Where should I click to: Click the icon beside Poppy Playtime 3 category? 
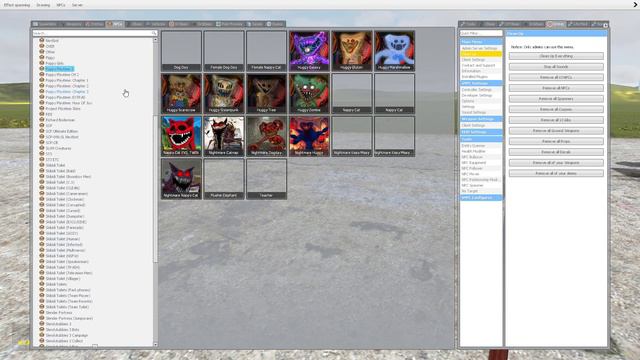tap(42, 69)
